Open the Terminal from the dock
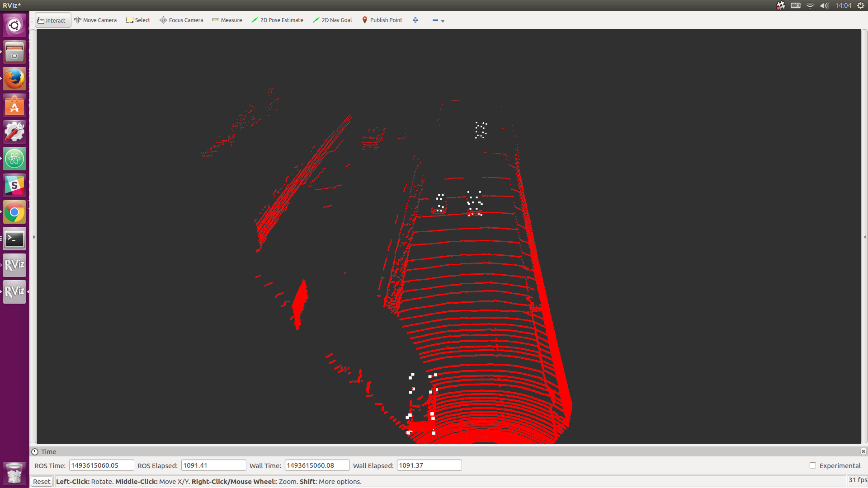 pos(14,239)
